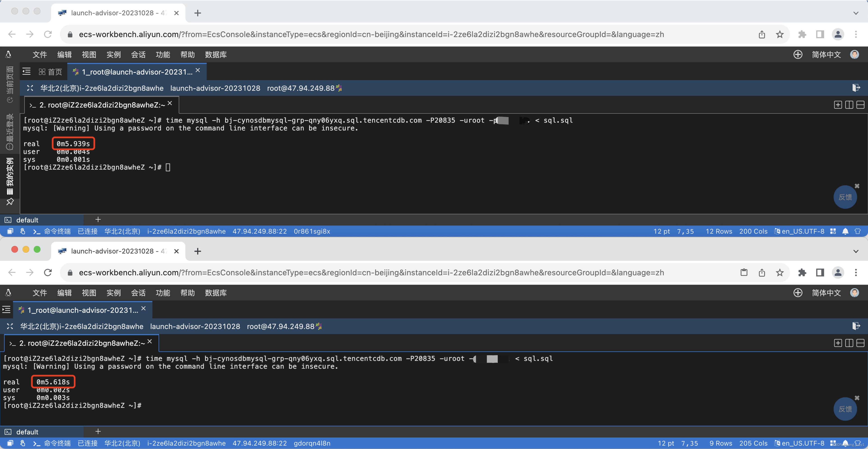Close 1_root@launch-advisor tab in top workbench
Screen dimensions: 868x449
pos(198,70)
